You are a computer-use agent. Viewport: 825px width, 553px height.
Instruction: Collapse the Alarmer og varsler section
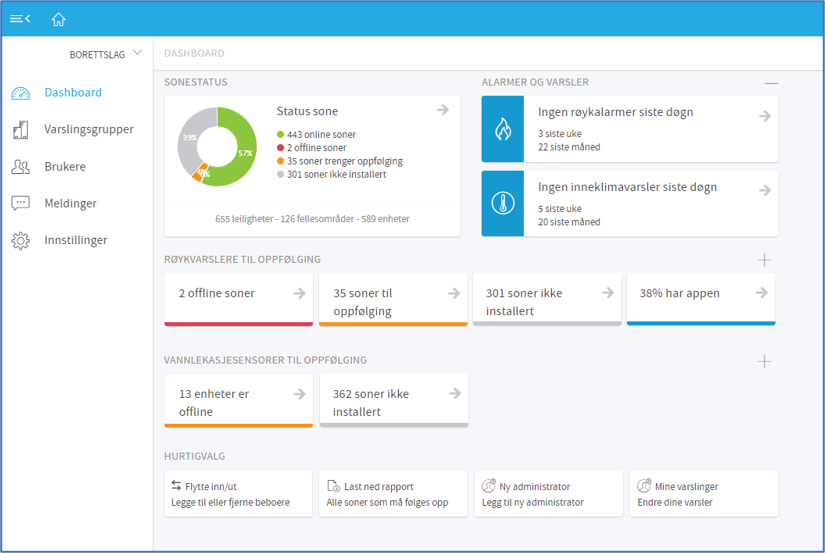(x=770, y=83)
